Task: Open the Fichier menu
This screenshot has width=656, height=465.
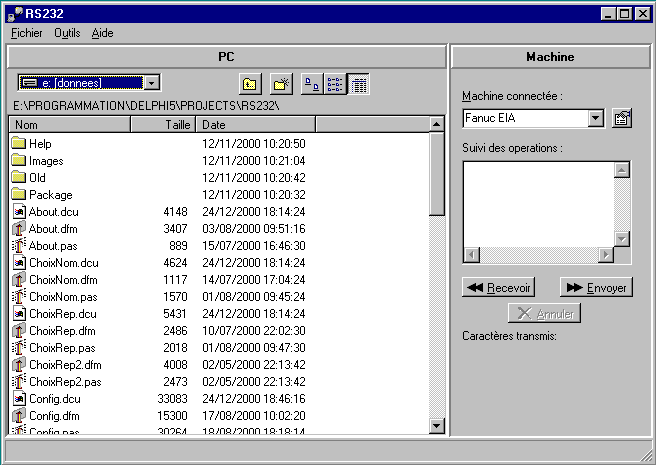Action: (27, 33)
